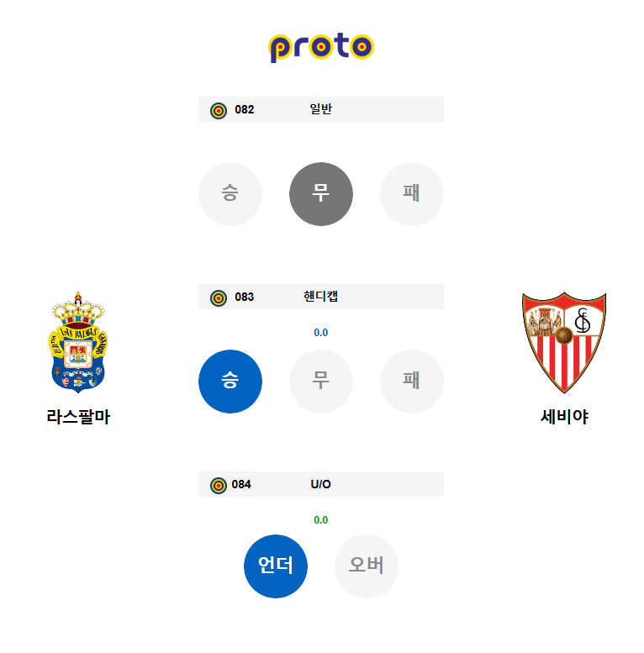Click the Las Palmas club crest
Screen dimensions: 644x653
click(78, 342)
